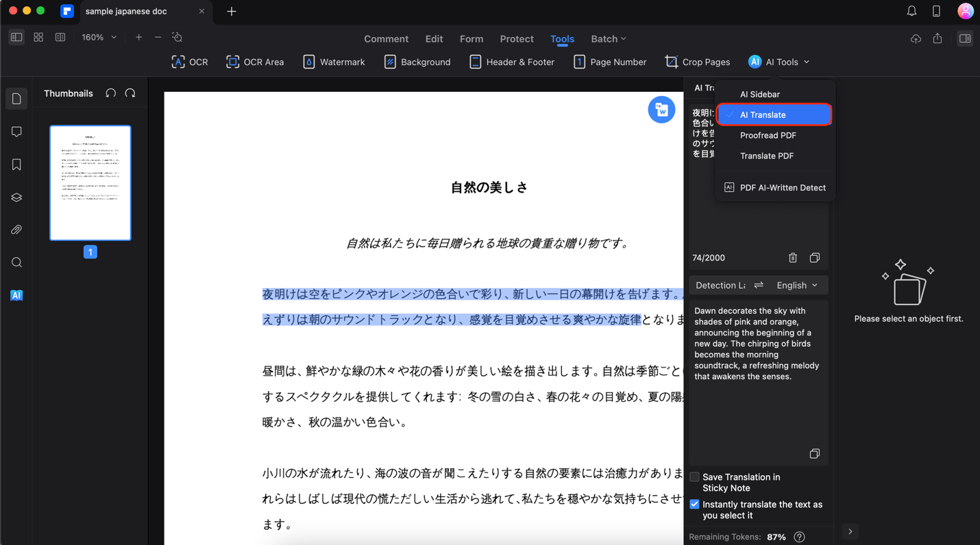Open a new tab with plus button
This screenshot has height=545, width=980.
(x=232, y=11)
